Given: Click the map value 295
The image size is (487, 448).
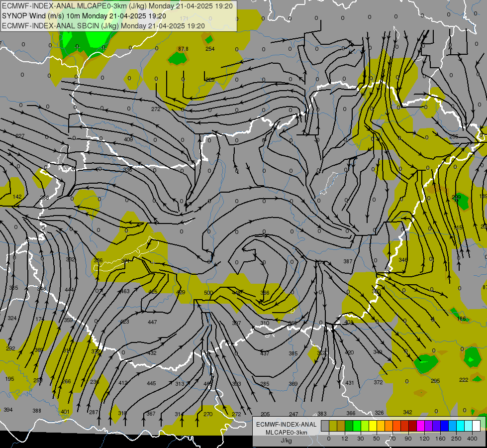Looking at the screenshot, I should click(x=435, y=381).
